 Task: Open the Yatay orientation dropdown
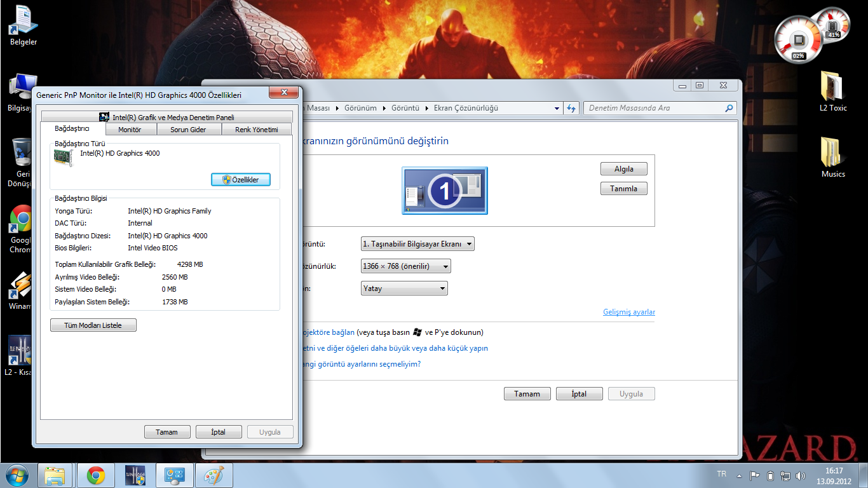coord(404,288)
